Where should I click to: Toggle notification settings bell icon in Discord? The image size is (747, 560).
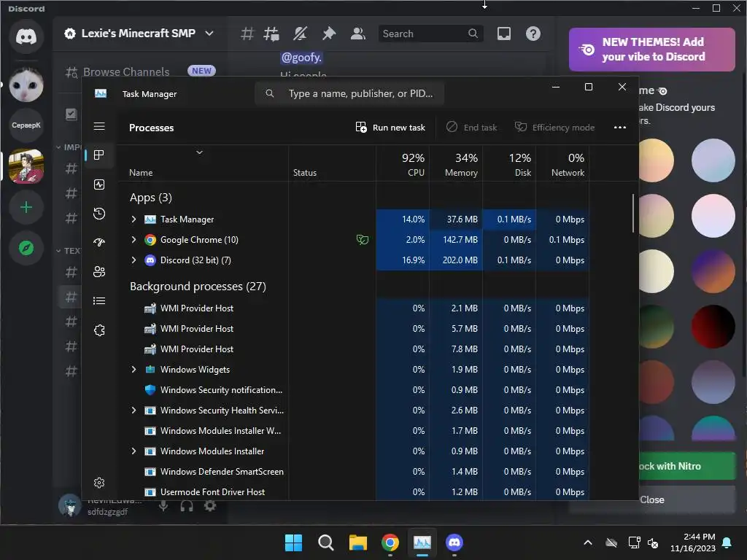tap(300, 34)
